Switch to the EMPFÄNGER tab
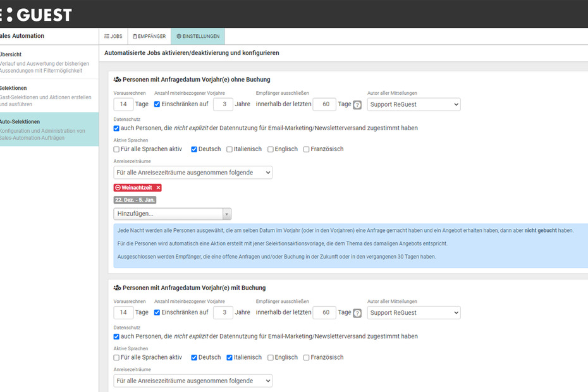Screen dimensions: 588x392 tap(149, 37)
